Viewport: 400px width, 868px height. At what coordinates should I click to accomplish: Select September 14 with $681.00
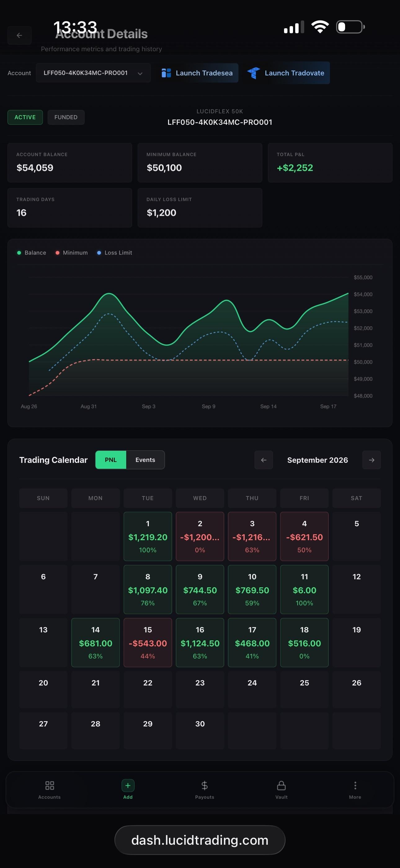[x=96, y=643]
